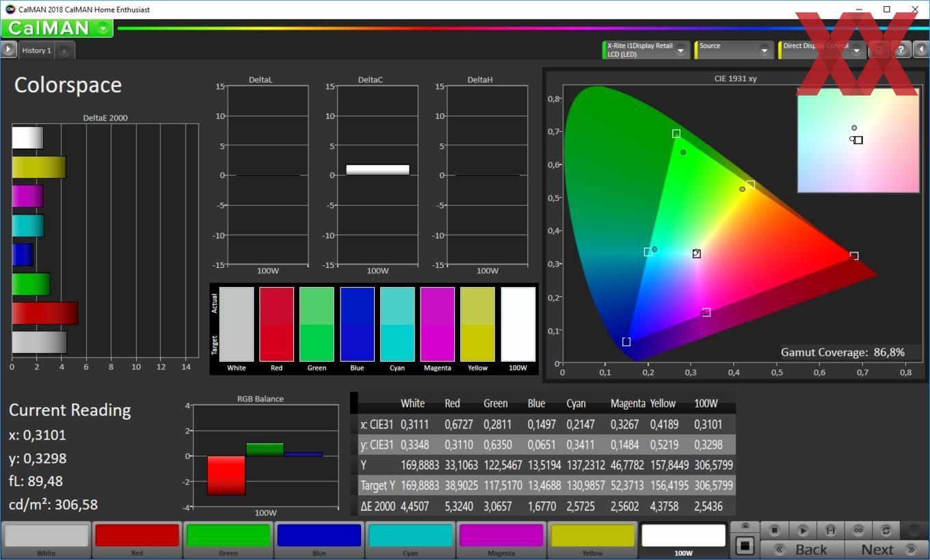This screenshot has width=930, height=560.
Task: Click the red bar in DeltaE 2000 chart
Action: [x=45, y=313]
